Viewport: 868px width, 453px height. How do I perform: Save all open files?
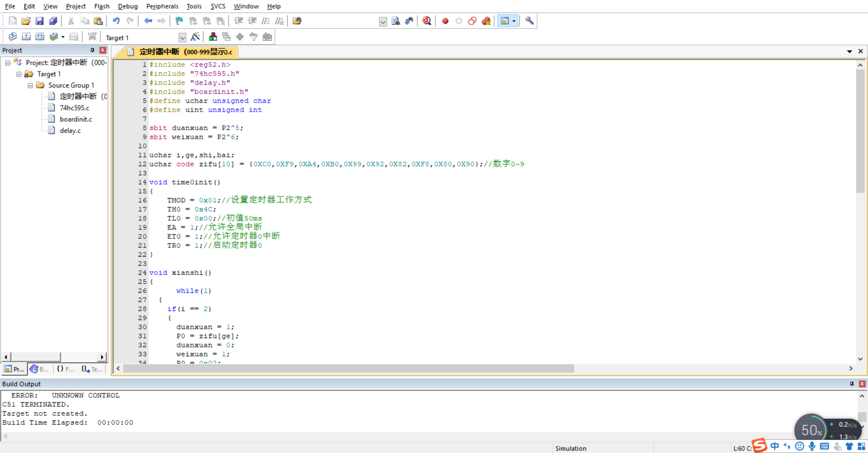click(x=53, y=21)
